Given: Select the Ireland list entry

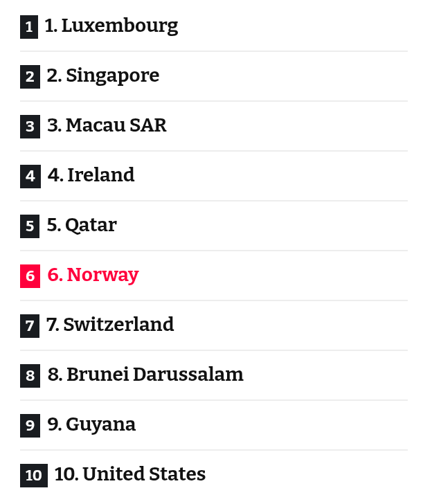Looking at the screenshot, I should [x=91, y=176].
